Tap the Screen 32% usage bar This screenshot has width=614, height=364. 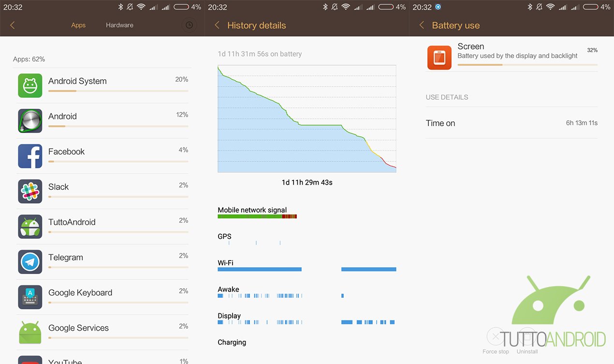click(527, 64)
